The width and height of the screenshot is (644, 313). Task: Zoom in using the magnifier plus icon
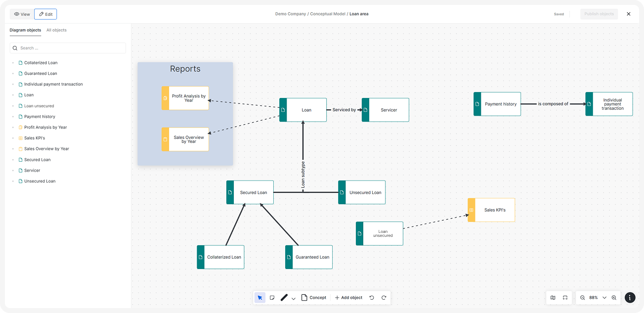click(x=613, y=297)
